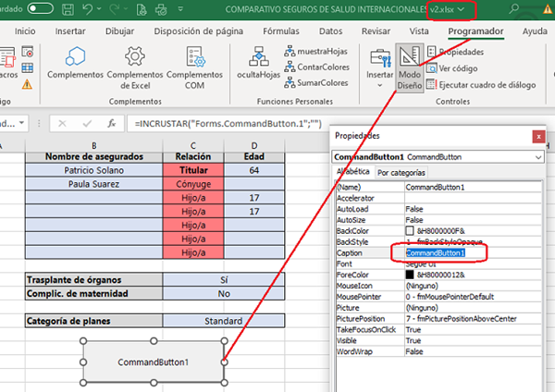Switch to the Fórmulas ribbon tab
Viewport: 555px width, 392px height.
click(x=280, y=31)
